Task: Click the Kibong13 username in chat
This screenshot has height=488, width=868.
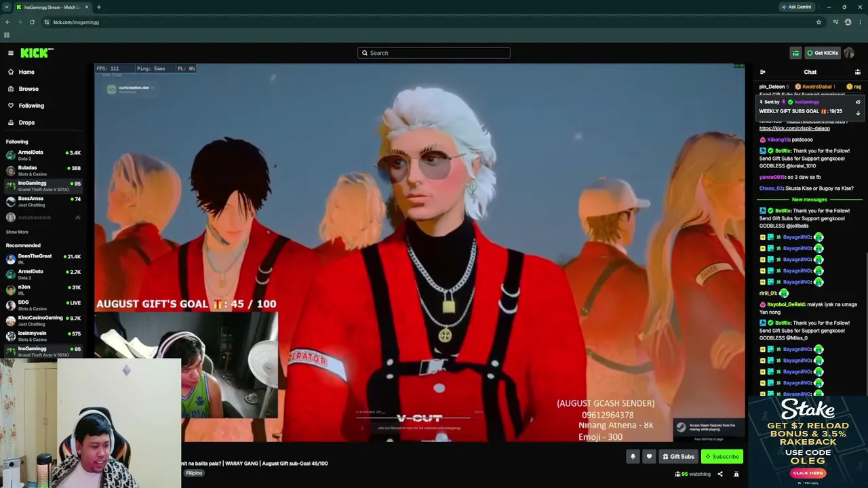Action: coord(778,140)
